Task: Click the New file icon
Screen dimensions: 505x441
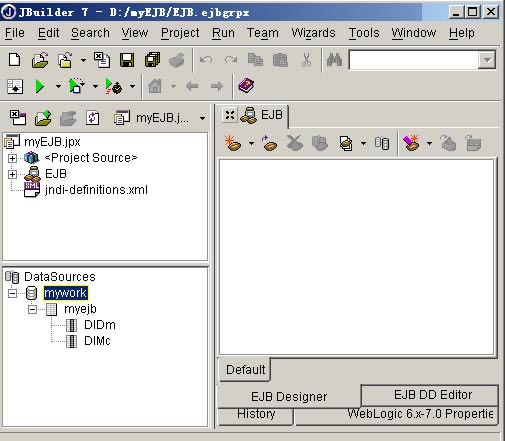Action: 14,60
